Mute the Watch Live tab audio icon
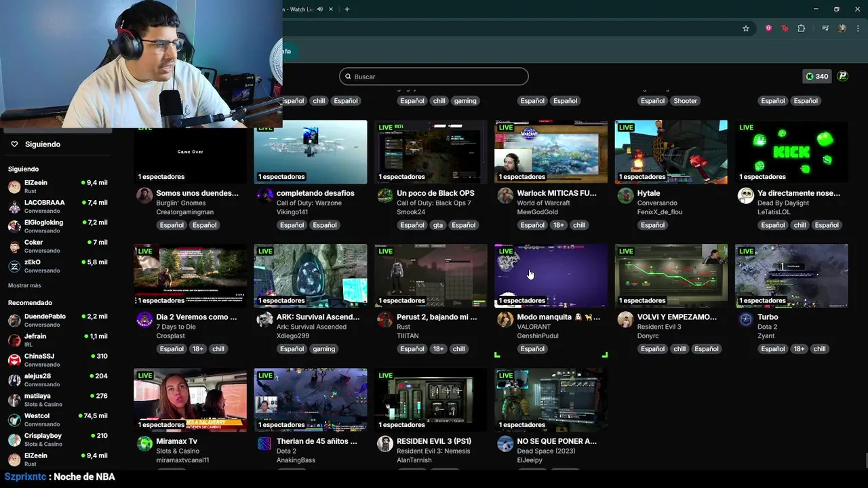The height and width of the screenshot is (488, 868). [x=320, y=9]
